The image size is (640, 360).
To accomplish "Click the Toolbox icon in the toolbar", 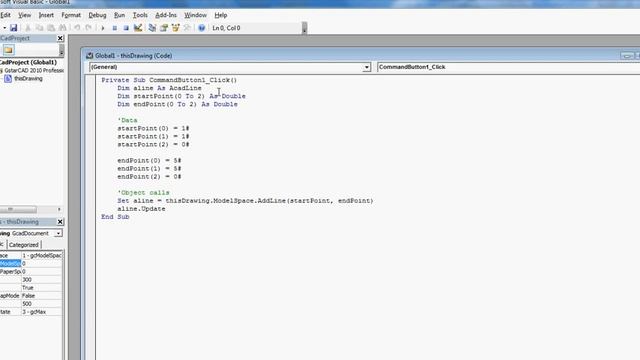I will coord(187,28).
